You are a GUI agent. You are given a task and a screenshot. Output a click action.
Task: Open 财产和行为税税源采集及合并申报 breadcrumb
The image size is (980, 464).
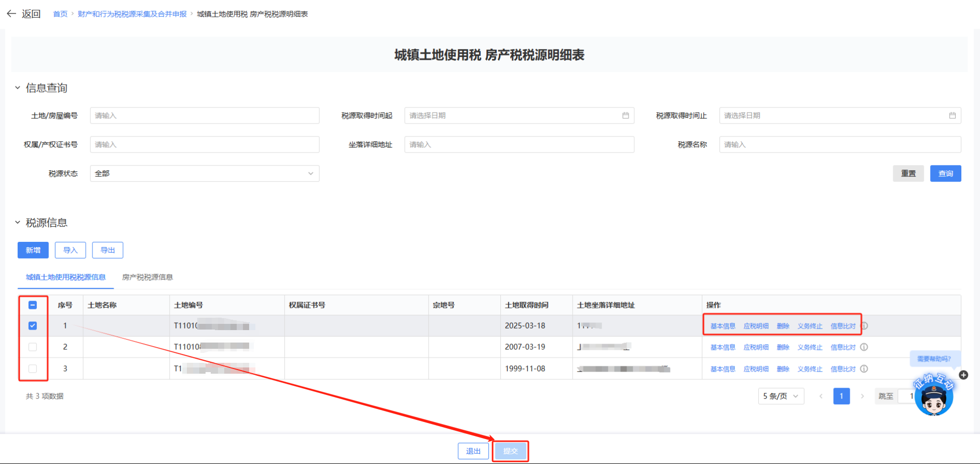(x=132, y=14)
